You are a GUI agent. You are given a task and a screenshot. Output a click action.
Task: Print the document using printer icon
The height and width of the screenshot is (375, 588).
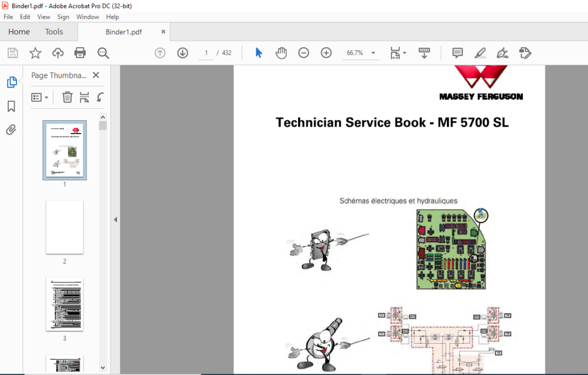[80, 53]
